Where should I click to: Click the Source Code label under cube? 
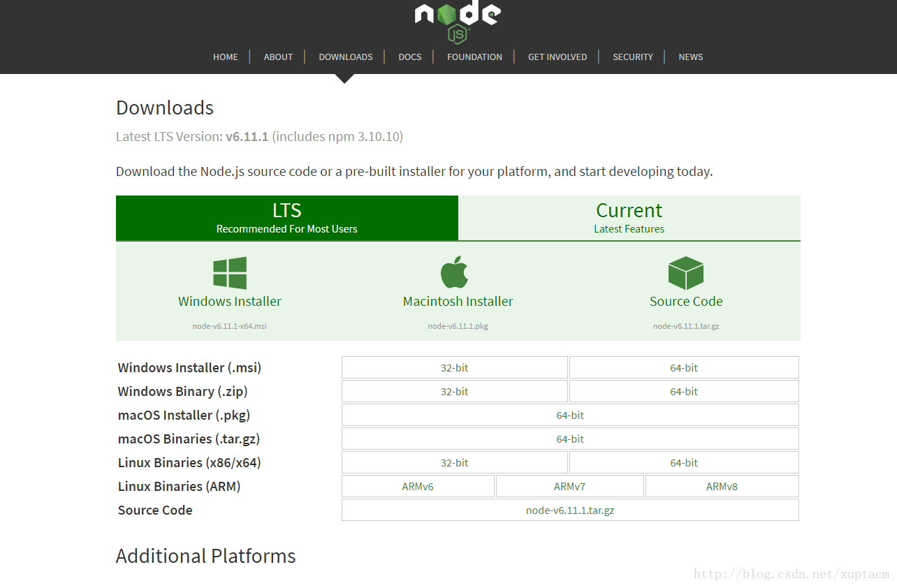coord(686,302)
